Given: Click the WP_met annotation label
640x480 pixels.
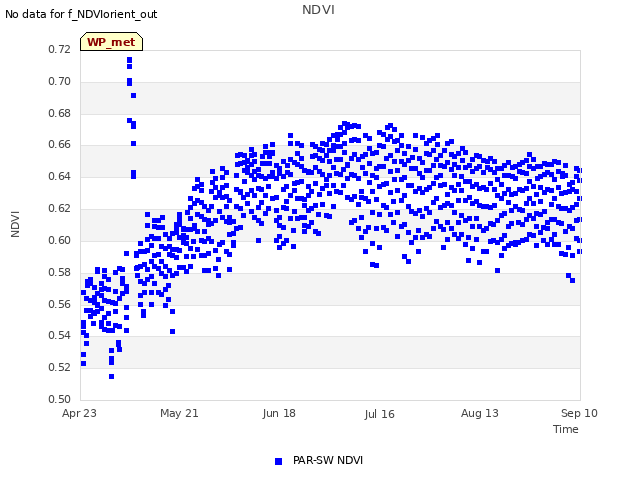Looking at the screenshot, I should (111, 42).
